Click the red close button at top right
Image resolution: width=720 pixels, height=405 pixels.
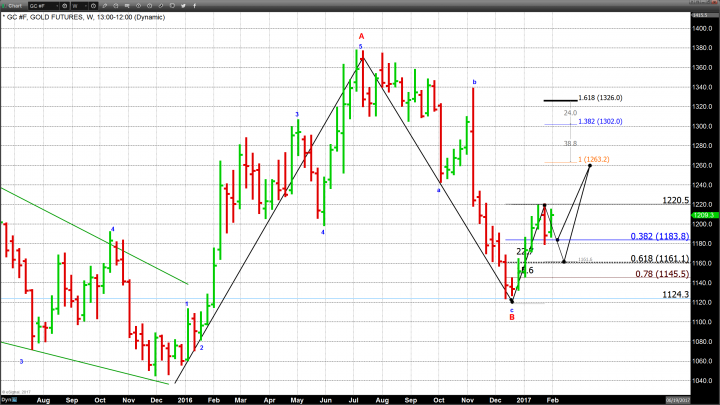(x=714, y=5)
